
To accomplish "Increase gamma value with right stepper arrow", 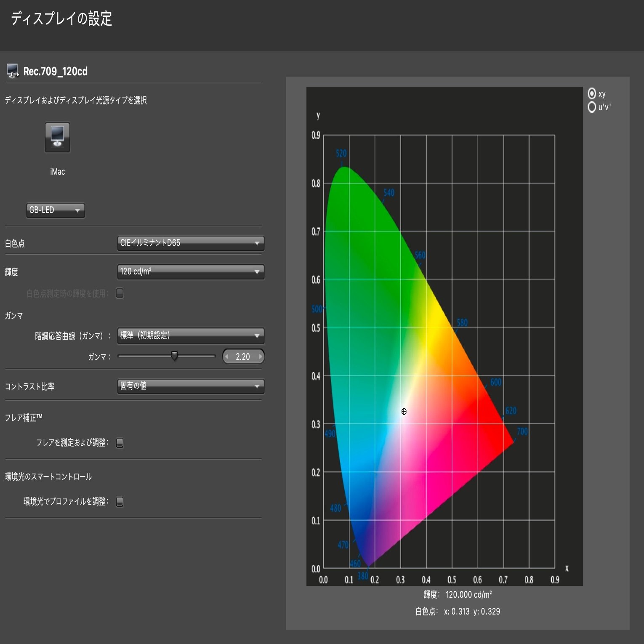I will 260,357.
